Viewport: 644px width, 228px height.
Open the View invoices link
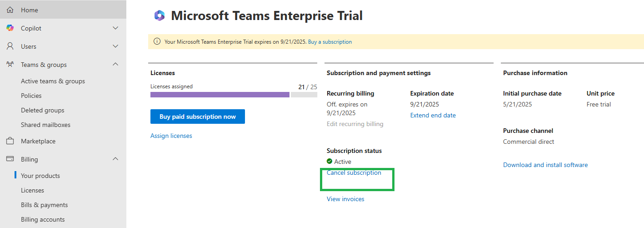[345, 199]
